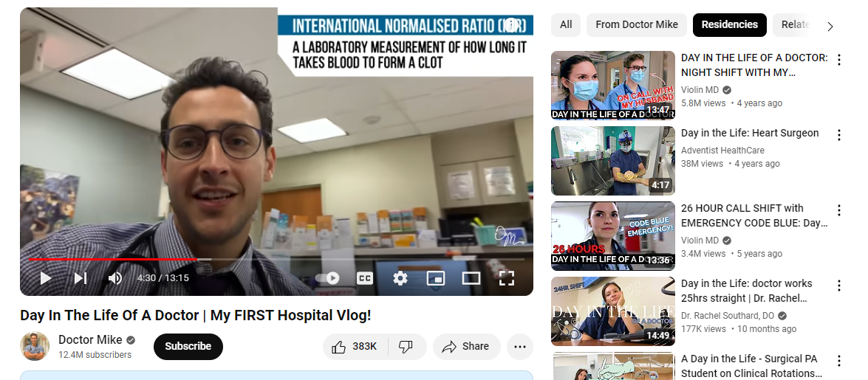Open the 26 Hours Code Blue thumbnail
The image size is (868, 380).
point(613,235)
